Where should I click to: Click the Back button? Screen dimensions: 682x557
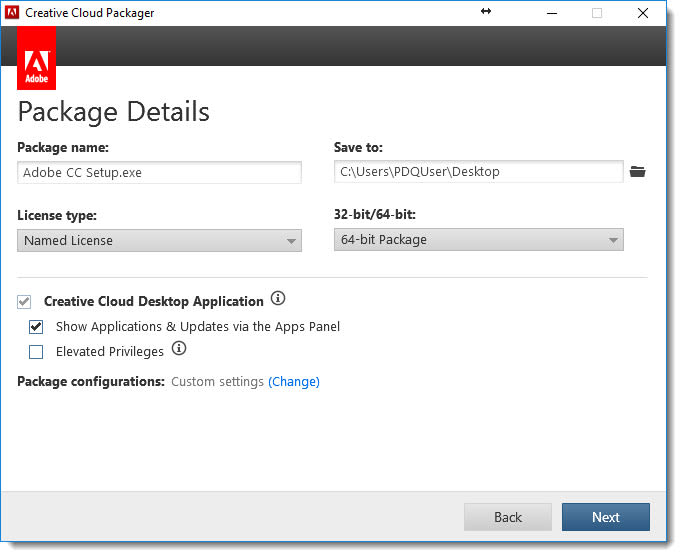coord(508,517)
